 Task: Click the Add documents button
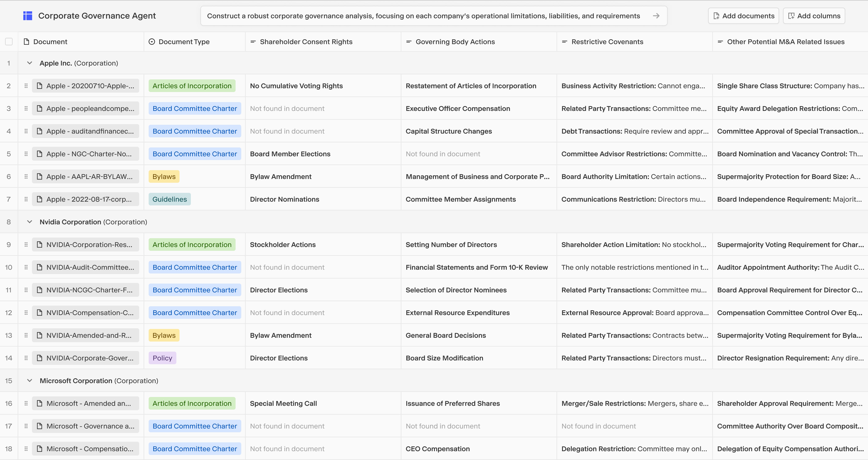pos(743,16)
